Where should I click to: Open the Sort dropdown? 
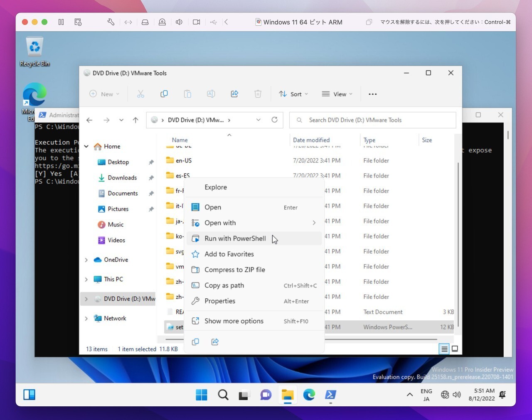click(293, 94)
